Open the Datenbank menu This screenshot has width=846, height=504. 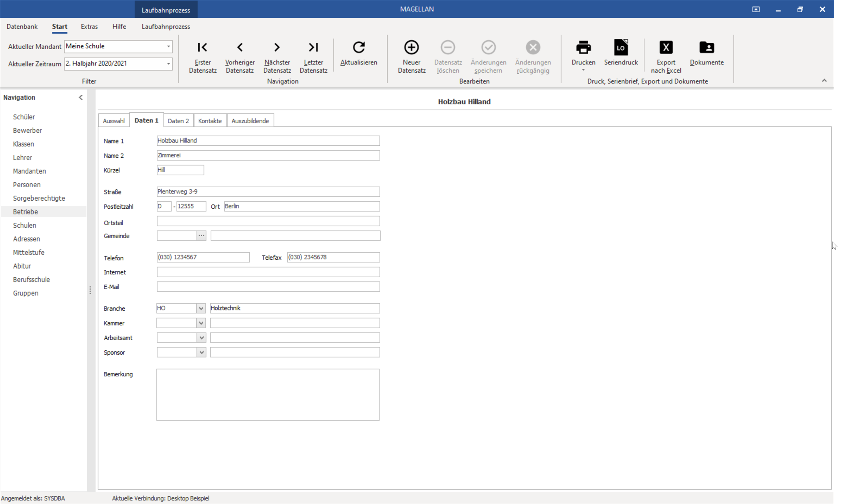pos(22,26)
